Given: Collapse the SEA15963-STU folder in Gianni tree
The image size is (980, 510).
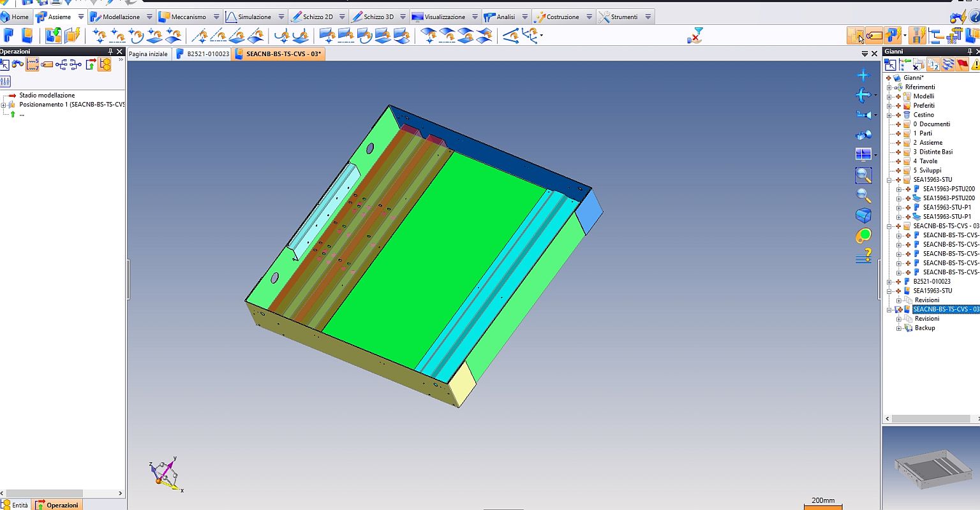Looking at the screenshot, I should click(x=889, y=180).
